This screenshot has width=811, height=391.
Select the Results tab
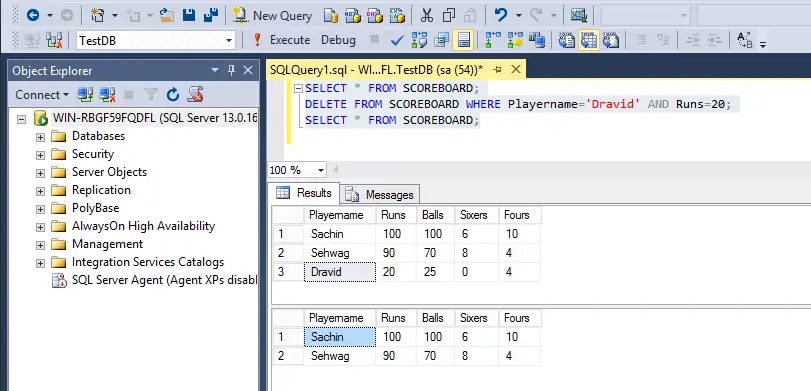tap(304, 193)
